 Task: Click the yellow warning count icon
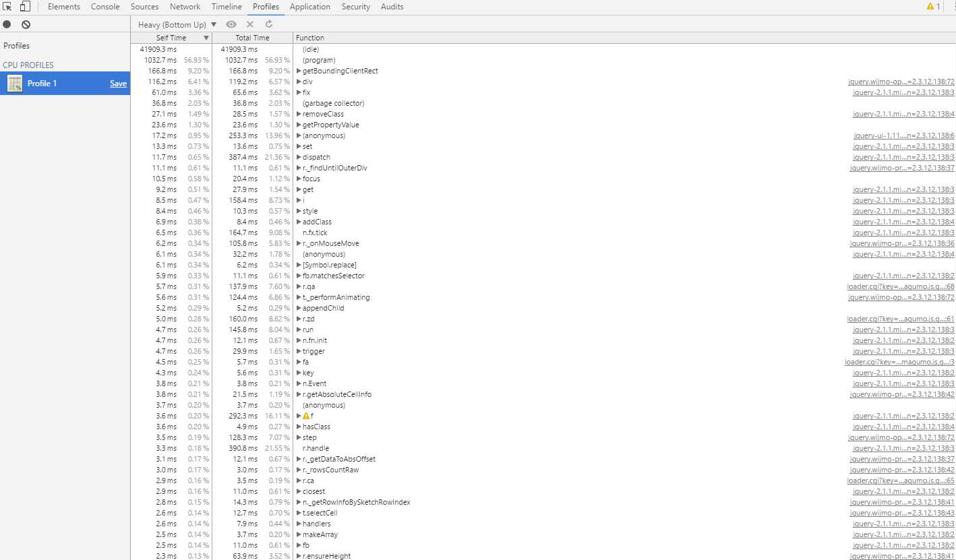(x=931, y=7)
